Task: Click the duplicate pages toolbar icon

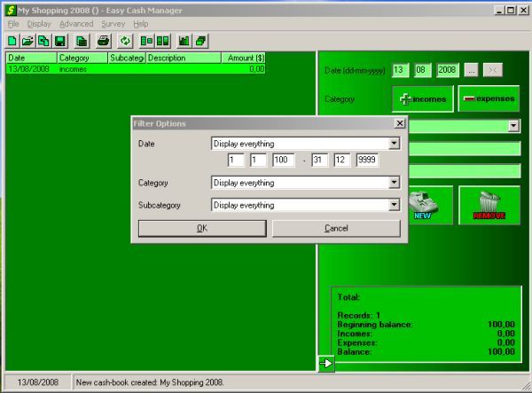Action: click(43, 41)
